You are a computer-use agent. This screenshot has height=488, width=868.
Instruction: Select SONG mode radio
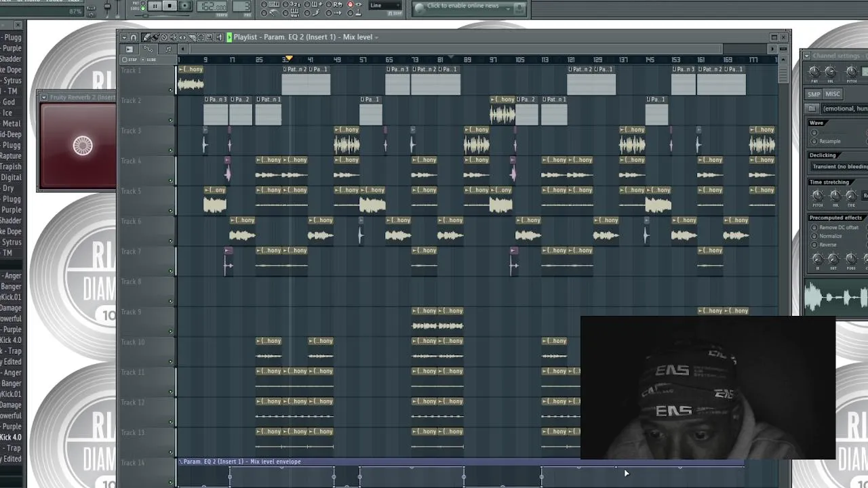143,8
